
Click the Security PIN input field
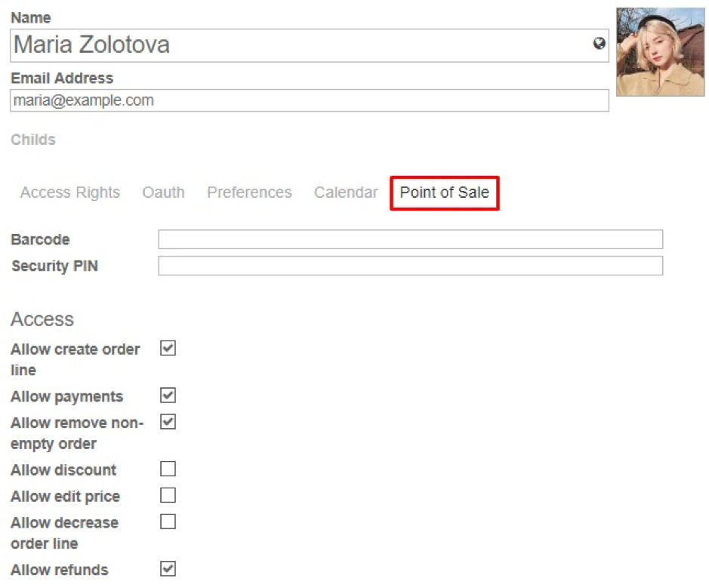point(411,266)
